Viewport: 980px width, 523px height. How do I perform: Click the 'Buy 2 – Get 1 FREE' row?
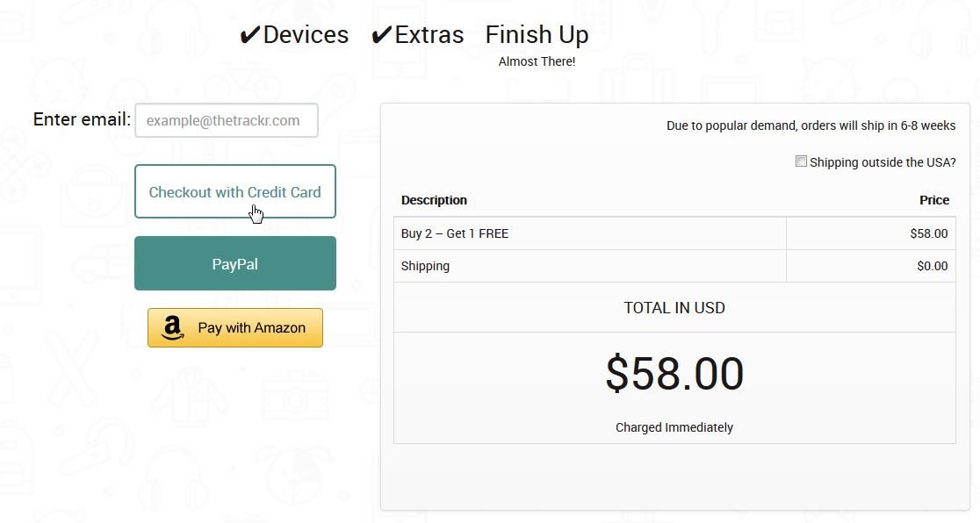(674, 233)
